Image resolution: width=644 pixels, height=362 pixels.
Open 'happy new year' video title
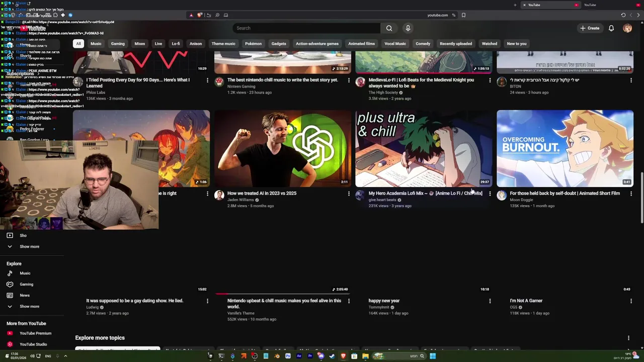384,301
